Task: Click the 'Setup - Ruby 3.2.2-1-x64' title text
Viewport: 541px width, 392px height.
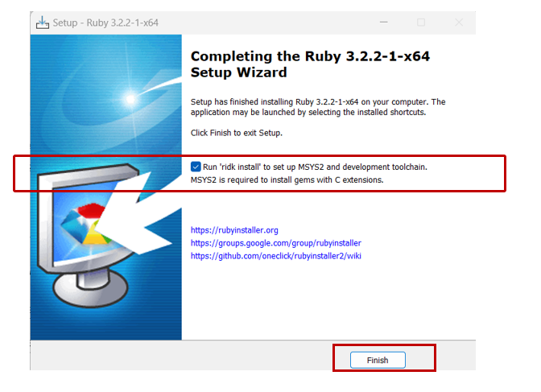Action: [105, 23]
